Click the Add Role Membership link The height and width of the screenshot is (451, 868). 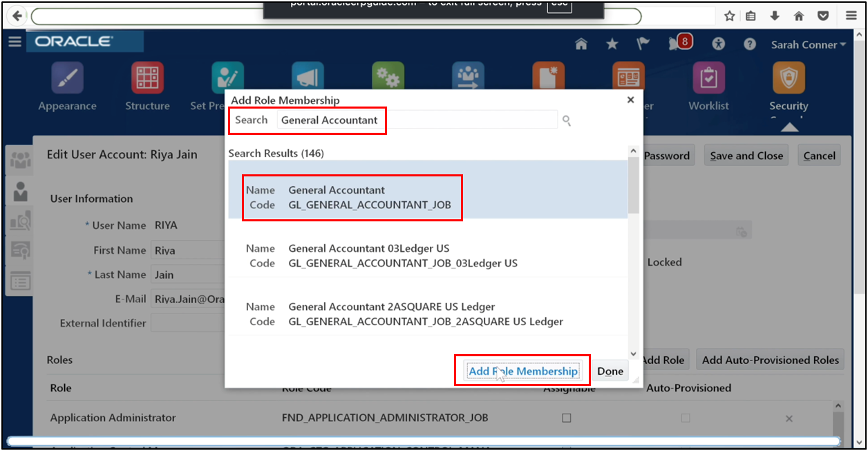522,371
